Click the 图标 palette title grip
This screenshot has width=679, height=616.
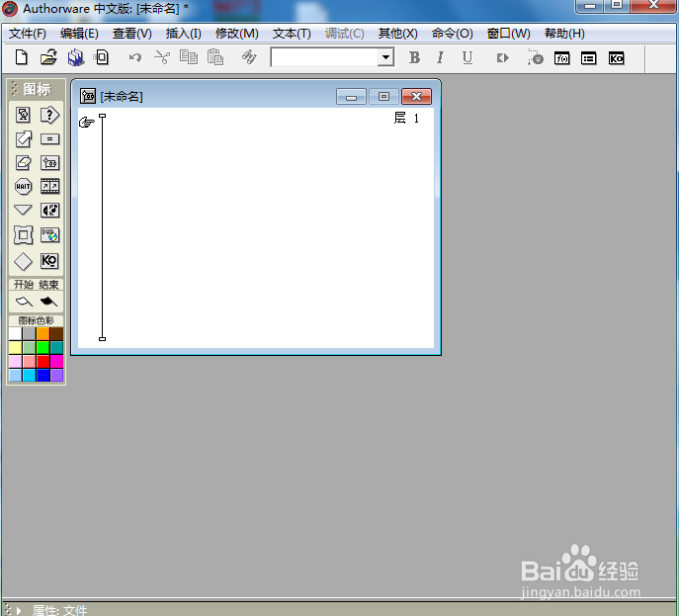[x=15, y=89]
